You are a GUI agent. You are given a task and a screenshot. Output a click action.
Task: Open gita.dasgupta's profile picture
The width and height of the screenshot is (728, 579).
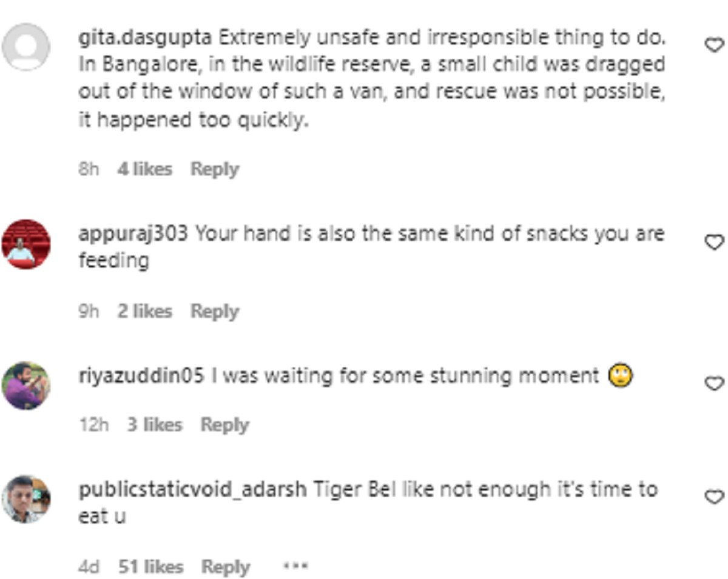pos(26,47)
